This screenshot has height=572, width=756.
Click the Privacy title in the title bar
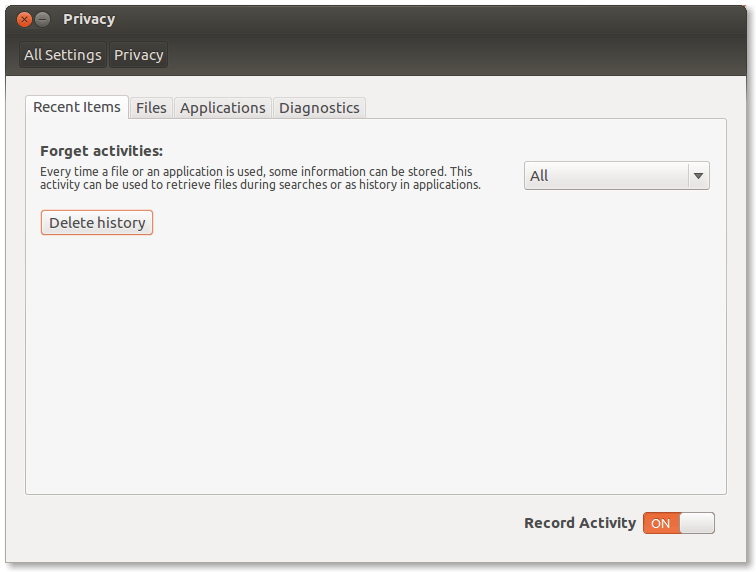point(89,19)
